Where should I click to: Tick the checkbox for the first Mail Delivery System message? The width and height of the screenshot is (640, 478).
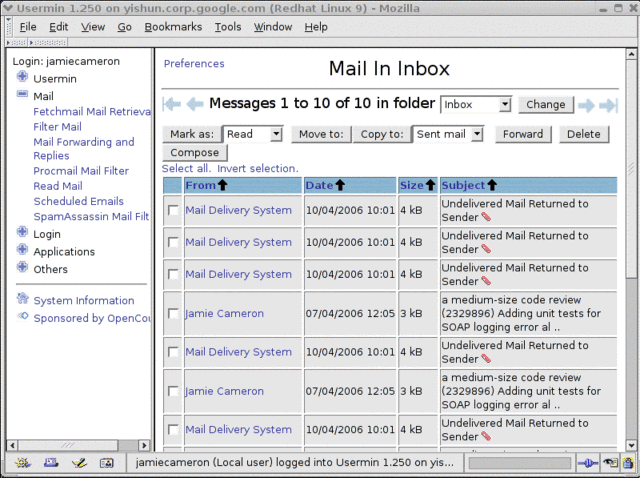(x=174, y=211)
